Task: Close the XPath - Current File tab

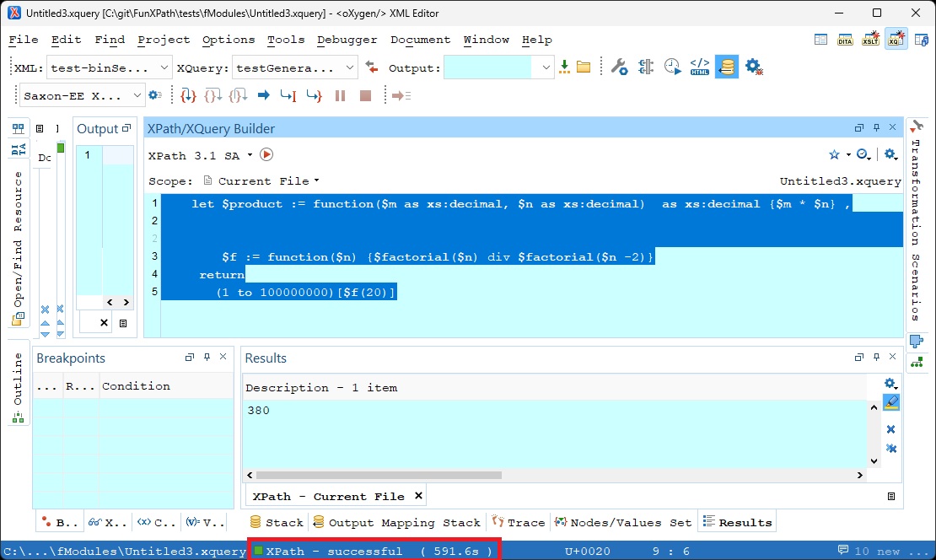Action: pyautogui.click(x=418, y=496)
